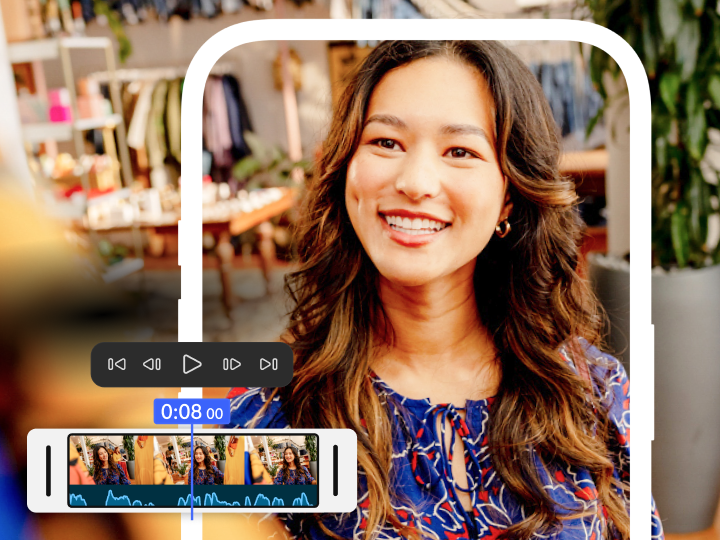Play the video clip
Screen dimensions: 720x540
pos(192,364)
